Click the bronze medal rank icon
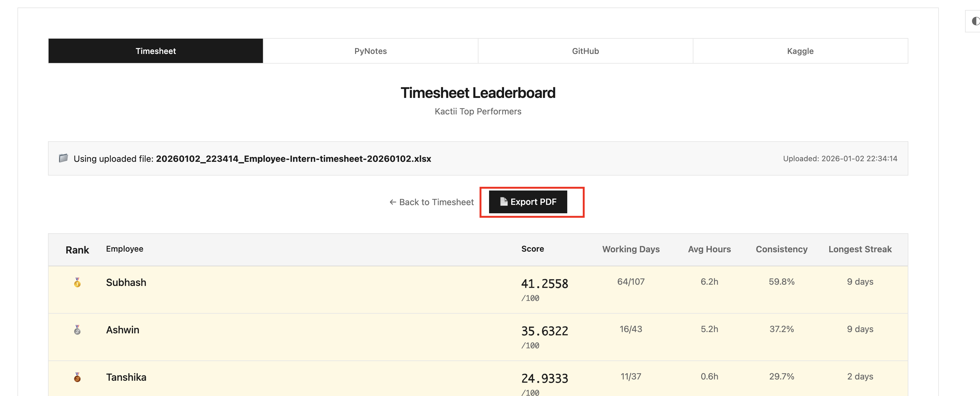 77,377
